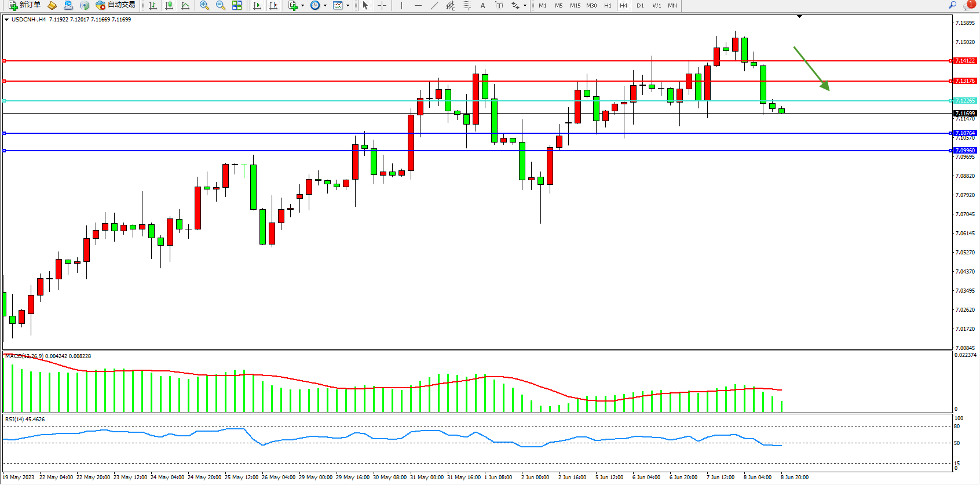Open the indicators list dropdown arrow
Viewport: 980px width, 485px height.
tap(302, 6)
